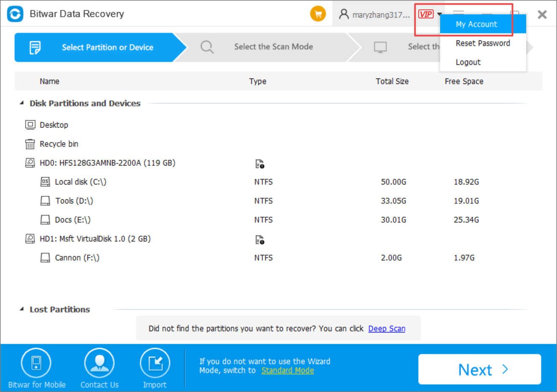Click the red VIP badge
Viewport: 557px width, 392px height.
[x=426, y=14]
